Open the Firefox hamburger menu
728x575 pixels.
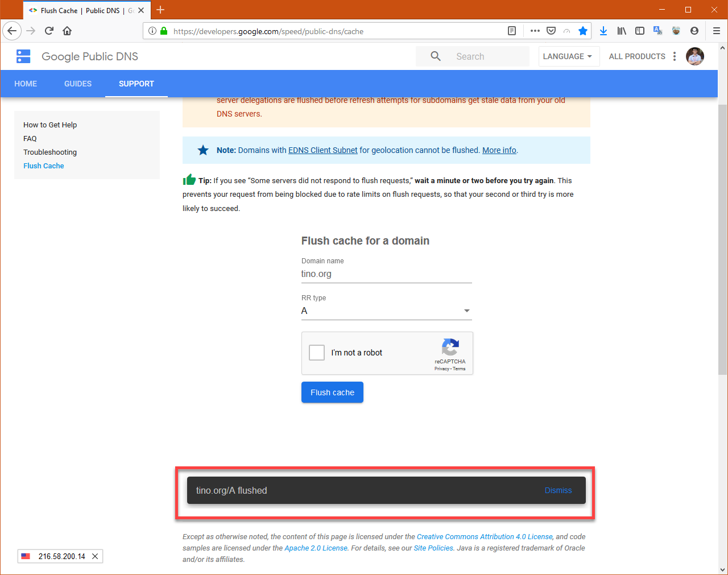point(717,31)
